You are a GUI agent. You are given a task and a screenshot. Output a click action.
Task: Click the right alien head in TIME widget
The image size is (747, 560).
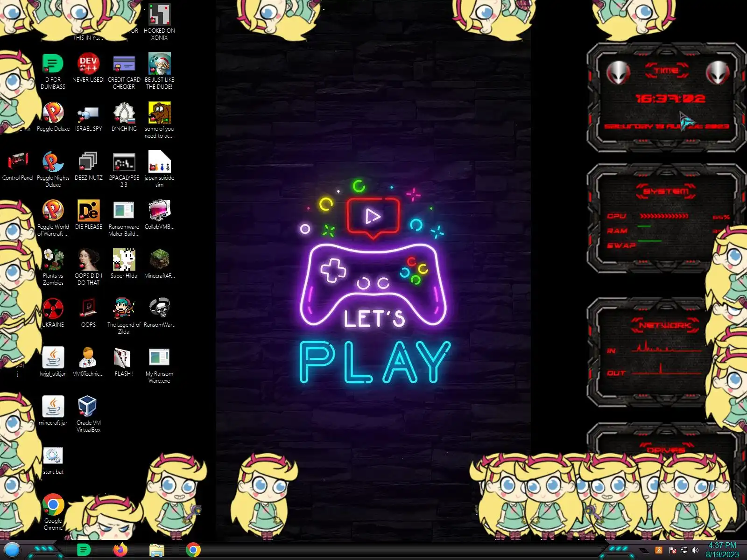coord(718,72)
